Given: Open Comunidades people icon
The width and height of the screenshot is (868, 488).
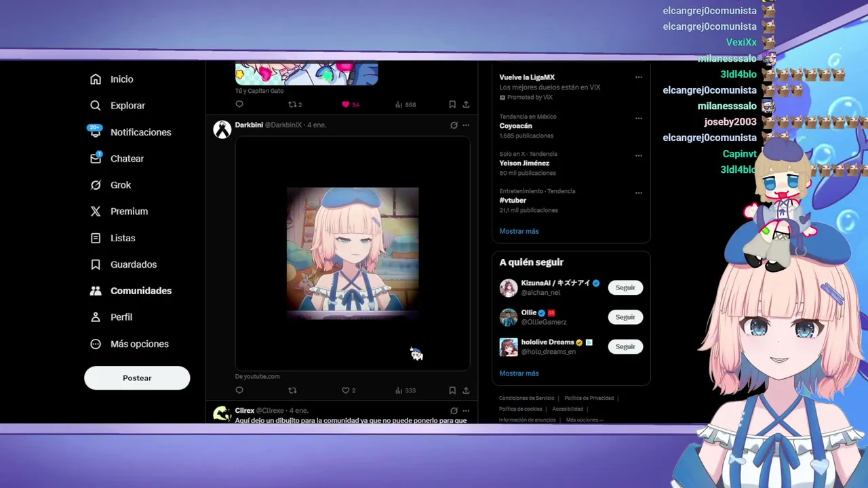Looking at the screenshot, I should point(96,291).
